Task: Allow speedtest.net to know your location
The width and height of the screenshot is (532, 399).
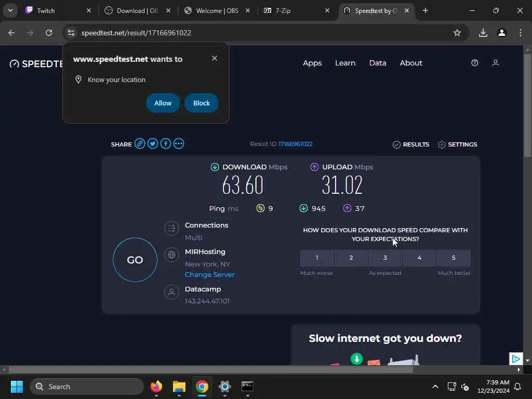Action: 163,103
